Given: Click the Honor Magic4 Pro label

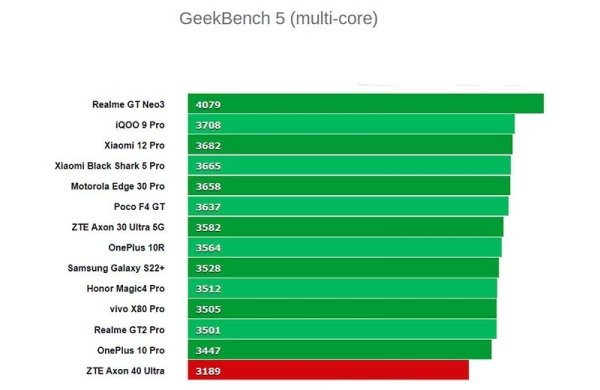Looking at the screenshot, I should pos(126,289).
